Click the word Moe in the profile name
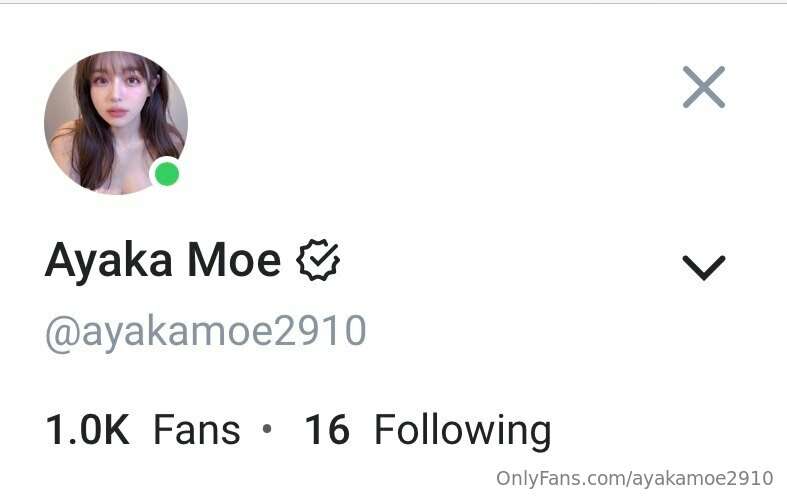The height and width of the screenshot is (503, 787). [x=234, y=262]
